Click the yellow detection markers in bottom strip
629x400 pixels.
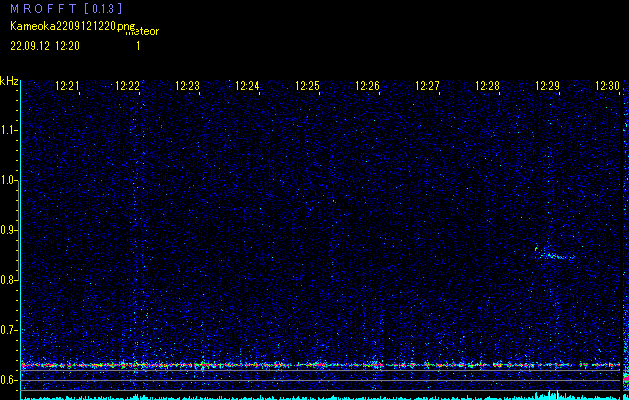(553, 395)
